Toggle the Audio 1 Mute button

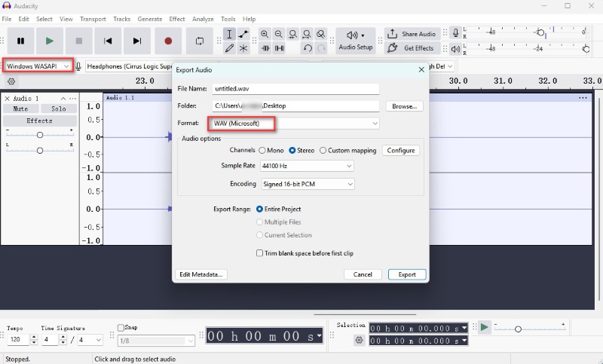tap(21, 109)
